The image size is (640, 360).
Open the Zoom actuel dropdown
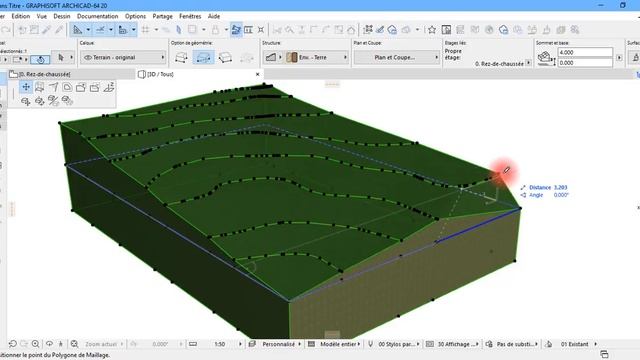point(104,344)
